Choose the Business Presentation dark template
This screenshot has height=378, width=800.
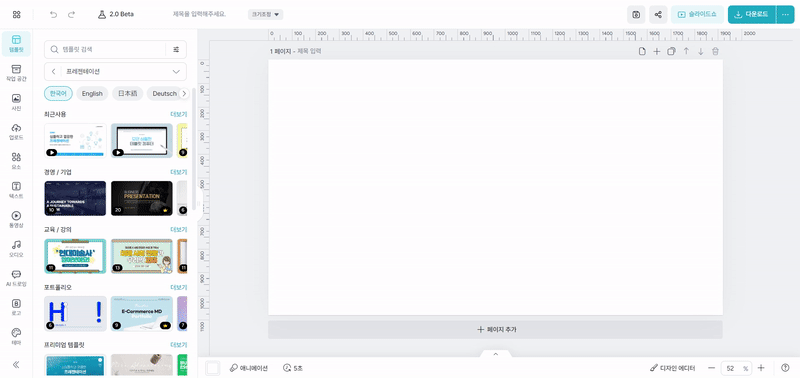[142, 198]
